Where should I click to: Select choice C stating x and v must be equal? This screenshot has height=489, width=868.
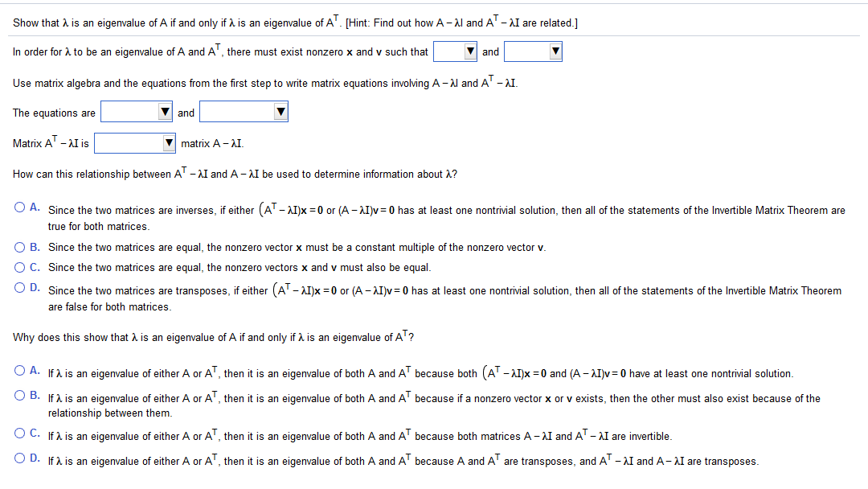point(18,267)
